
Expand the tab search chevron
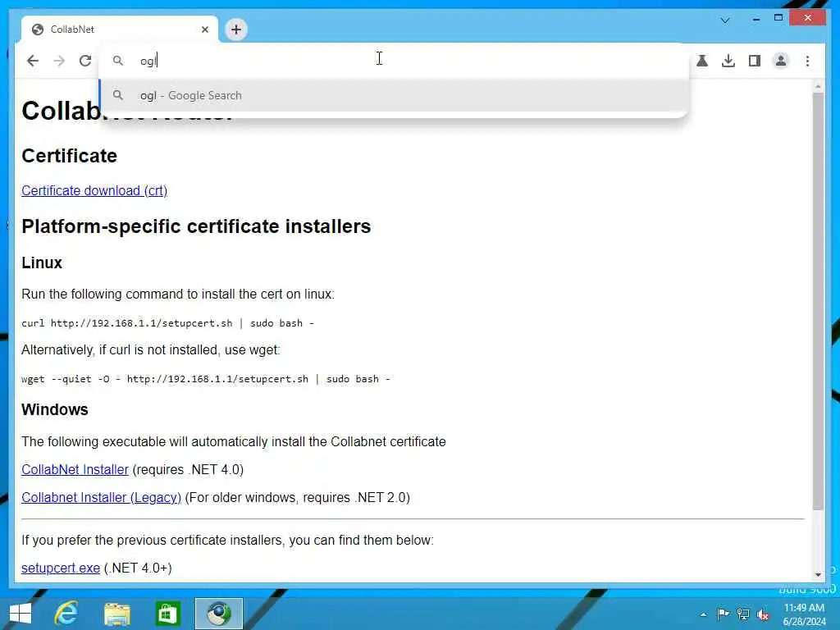point(725,21)
